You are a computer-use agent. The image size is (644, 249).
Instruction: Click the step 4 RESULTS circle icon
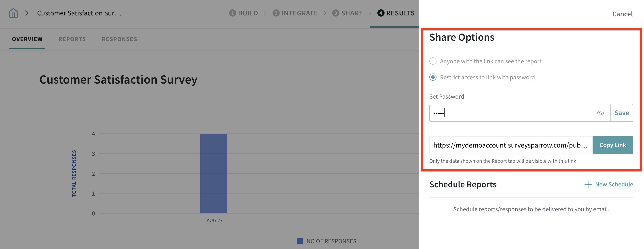pos(381,13)
